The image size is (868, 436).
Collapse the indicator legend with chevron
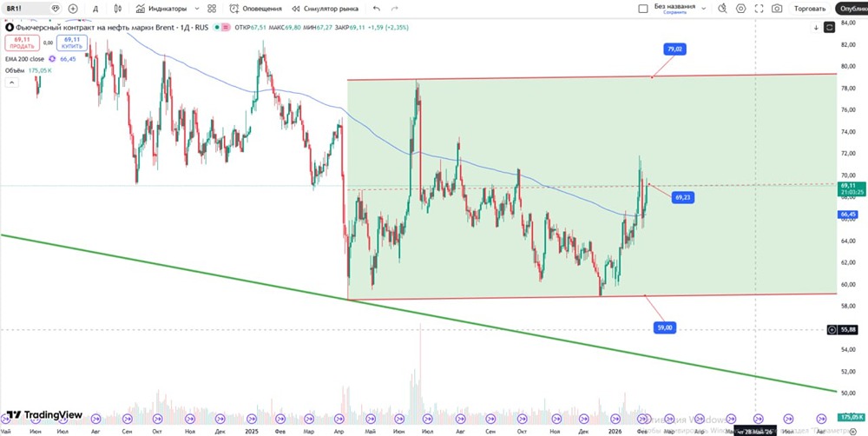11,83
